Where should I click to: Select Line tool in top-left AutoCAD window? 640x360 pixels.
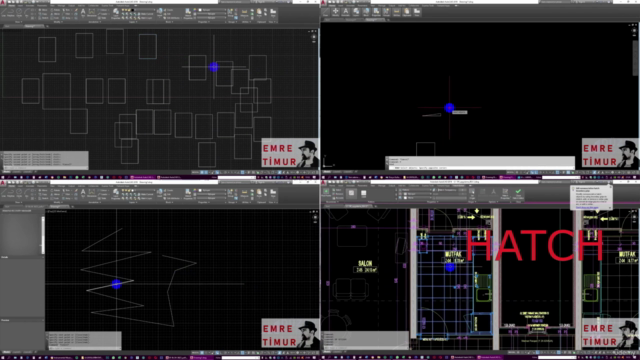pyautogui.click(x=4, y=12)
